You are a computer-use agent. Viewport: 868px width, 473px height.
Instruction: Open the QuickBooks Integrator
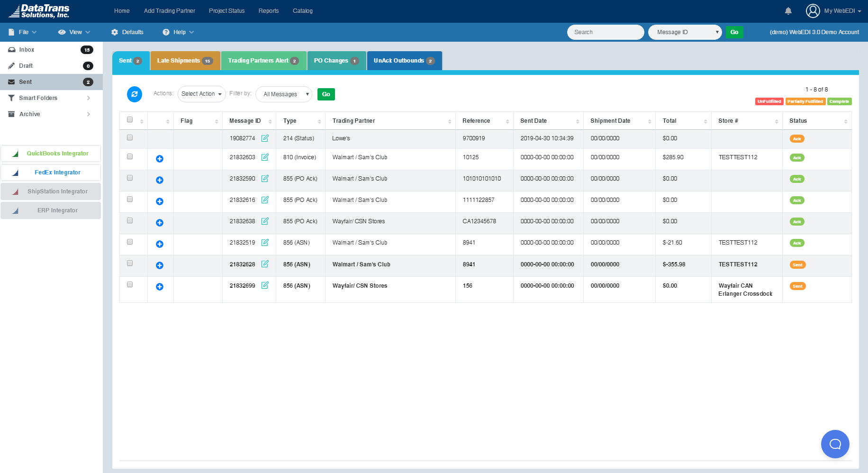[51, 154]
